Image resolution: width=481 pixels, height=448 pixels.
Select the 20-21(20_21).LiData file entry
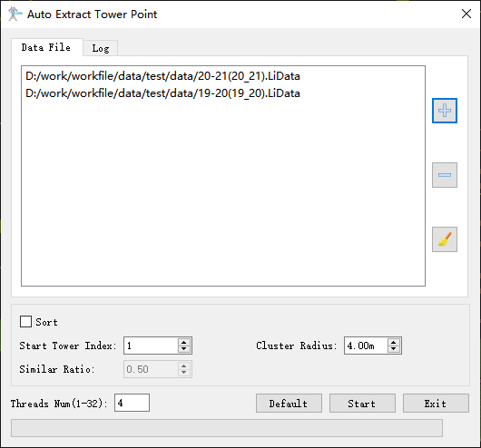tap(162, 76)
